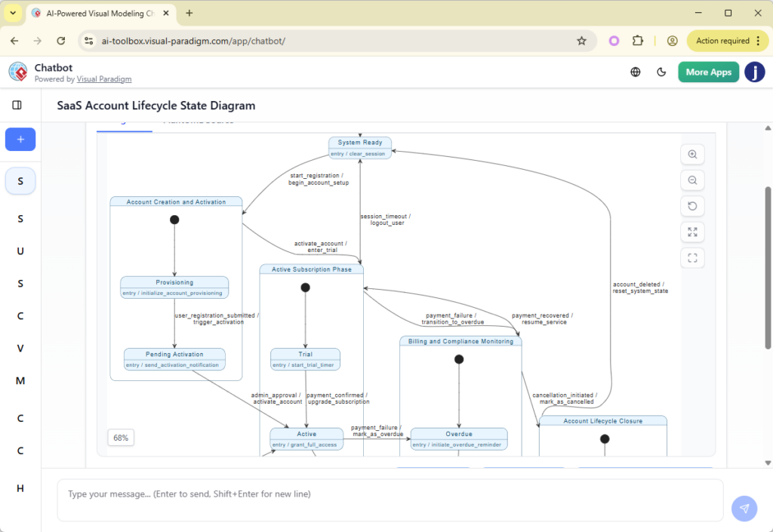Switch to the PlantUML Source tab
This screenshot has width=773, height=532.
[198, 119]
